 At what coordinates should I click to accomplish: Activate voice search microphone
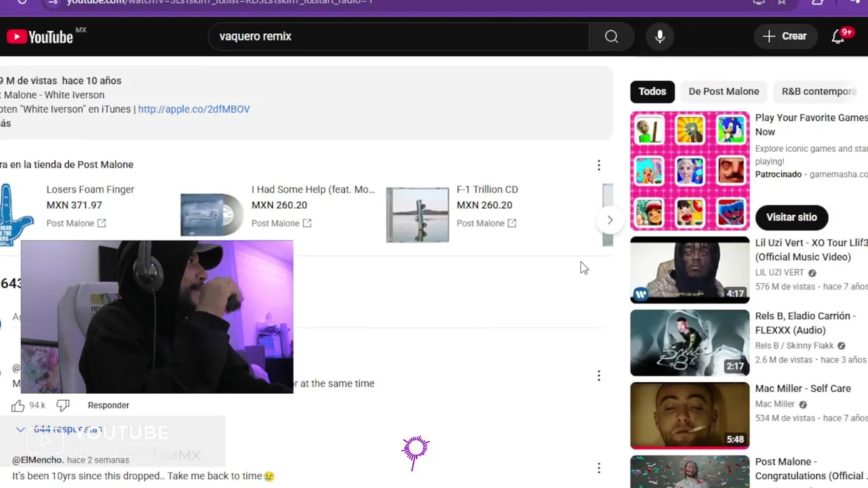tap(660, 37)
